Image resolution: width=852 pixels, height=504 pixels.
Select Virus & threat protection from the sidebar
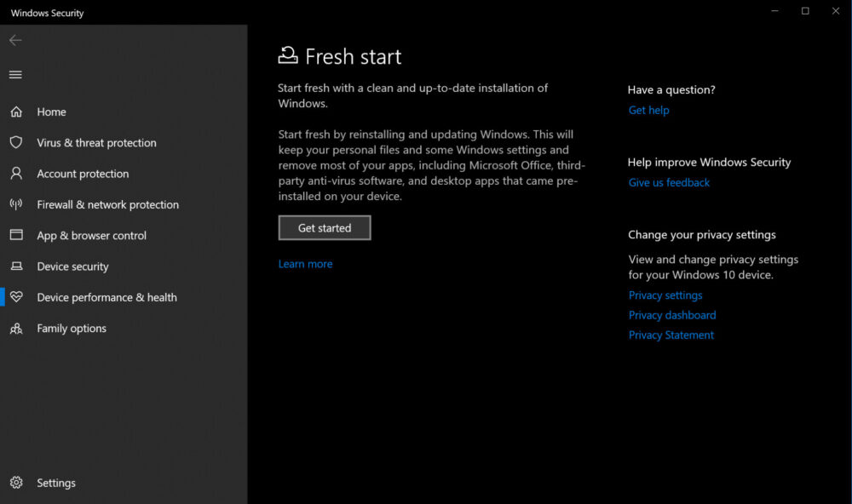96,142
